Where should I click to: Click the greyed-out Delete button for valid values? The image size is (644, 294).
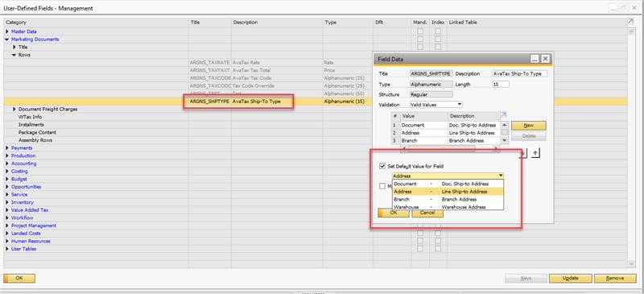tap(529, 136)
